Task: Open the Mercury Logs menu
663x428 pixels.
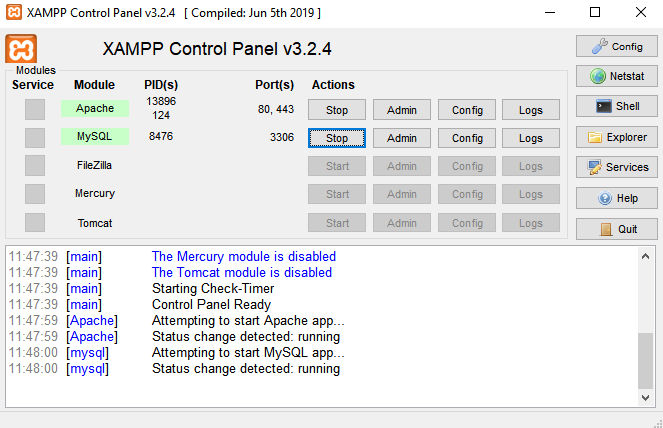Action: [531, 194]
